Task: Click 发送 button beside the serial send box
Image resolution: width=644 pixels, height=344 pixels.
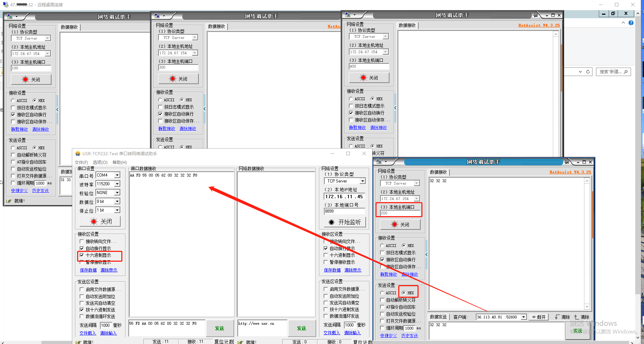Action: 220,328
